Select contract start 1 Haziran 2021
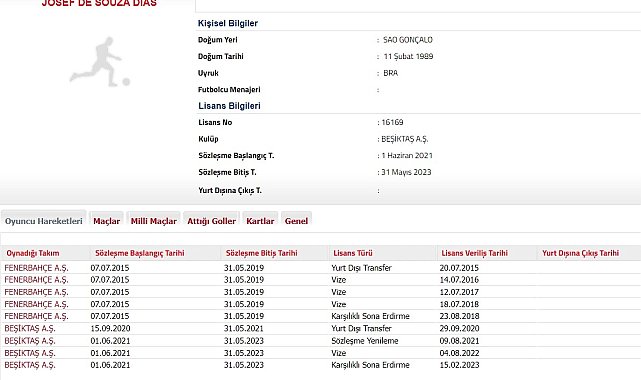 tap(407, 156)
